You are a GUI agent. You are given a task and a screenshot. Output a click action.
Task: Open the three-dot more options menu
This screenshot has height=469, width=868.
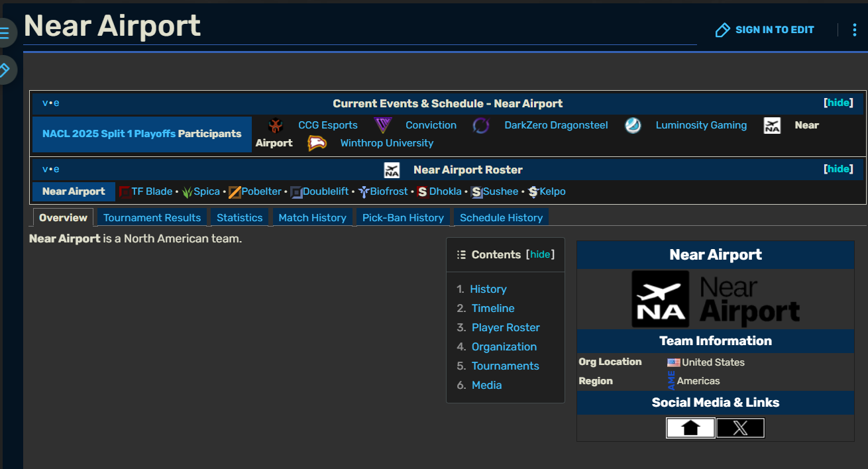855,30
